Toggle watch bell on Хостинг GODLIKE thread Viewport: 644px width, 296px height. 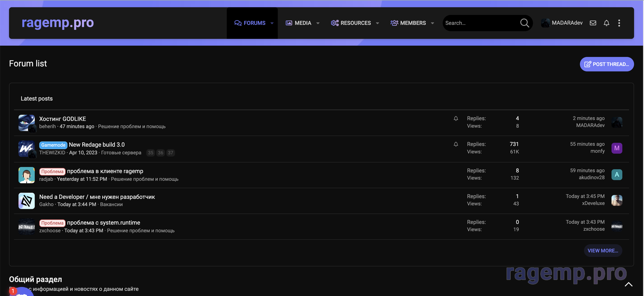tap(456, 118)
